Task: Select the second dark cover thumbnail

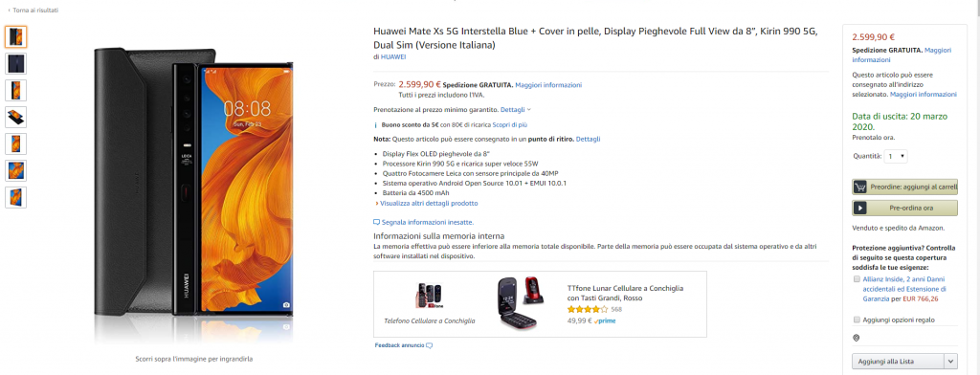Action: (x=15, y=64)
